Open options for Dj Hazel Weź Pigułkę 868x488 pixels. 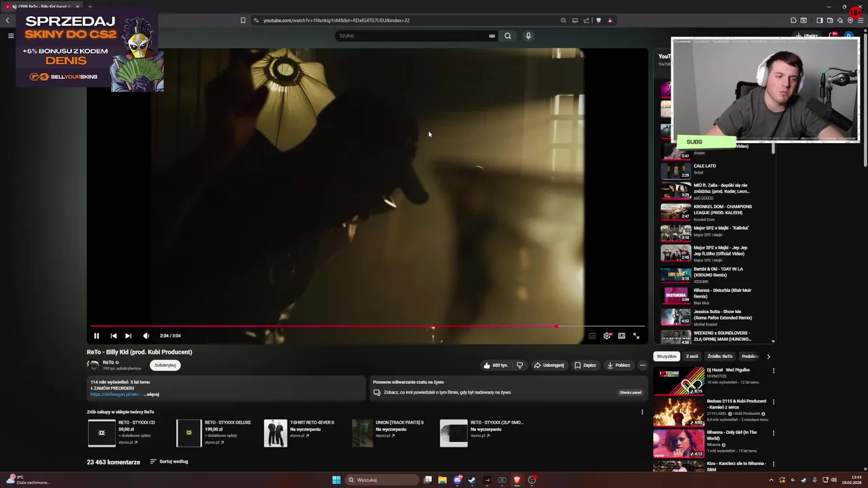click(x=773, y=371)
